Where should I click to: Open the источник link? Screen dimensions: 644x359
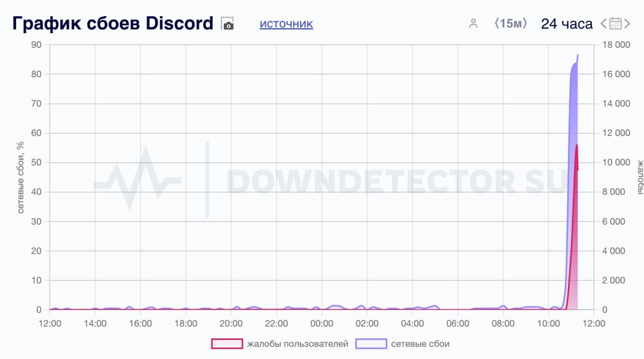[286, 24]
